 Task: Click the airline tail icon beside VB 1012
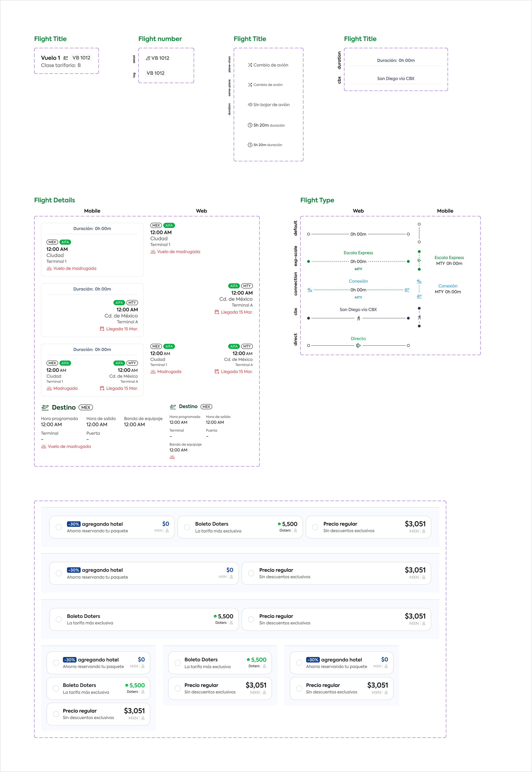[148, 58]
